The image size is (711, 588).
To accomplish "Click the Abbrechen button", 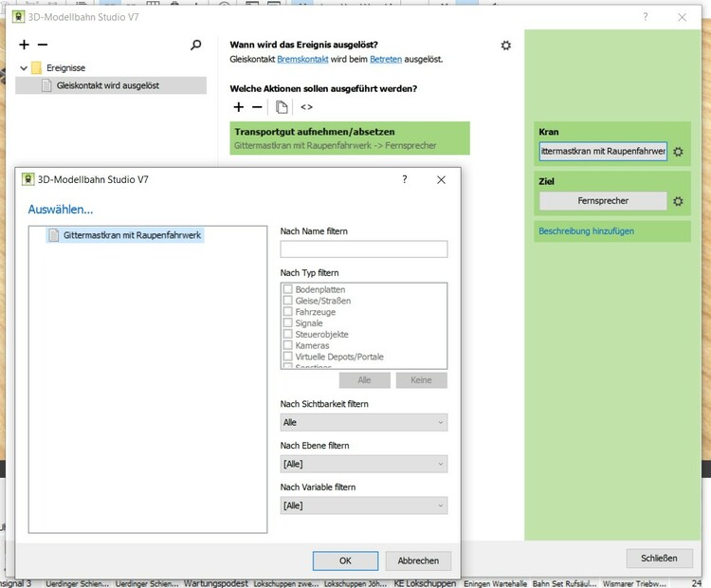I will [x=418, y=560].
